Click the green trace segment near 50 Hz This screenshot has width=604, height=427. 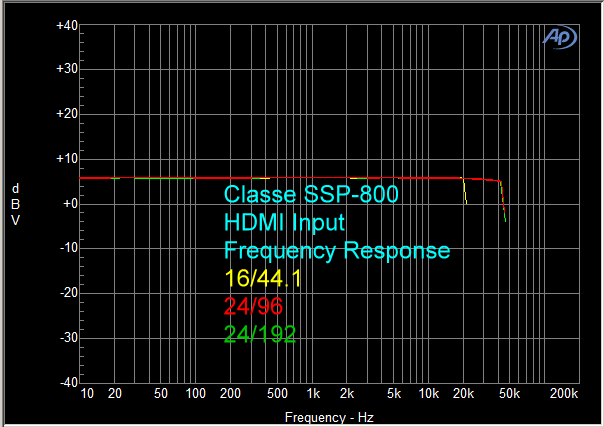[160, 178]
